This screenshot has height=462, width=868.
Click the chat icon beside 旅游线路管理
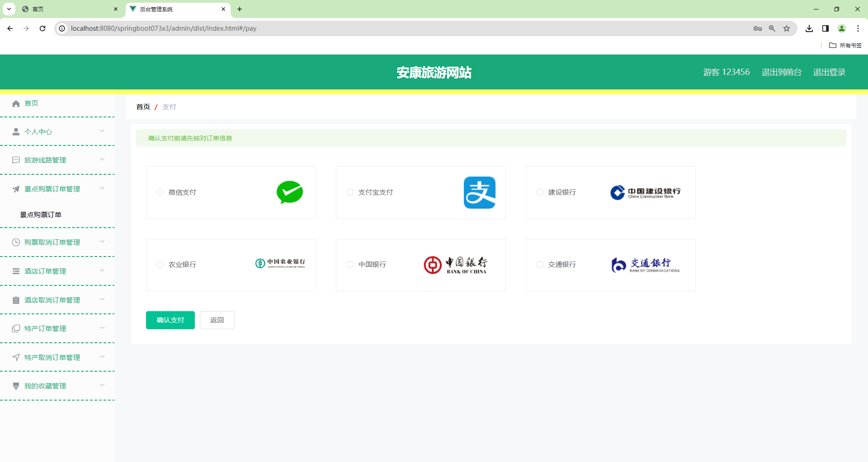point(16,160)
